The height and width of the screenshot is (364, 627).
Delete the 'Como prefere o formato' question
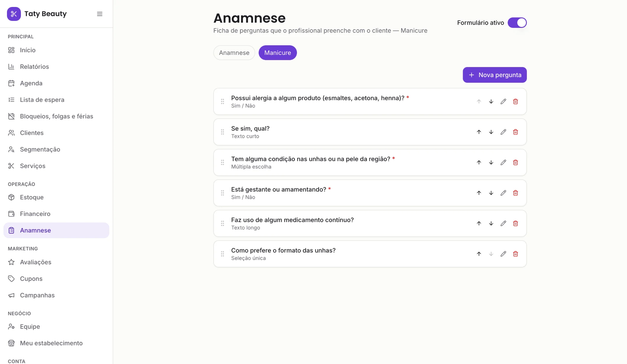[515, 254]
